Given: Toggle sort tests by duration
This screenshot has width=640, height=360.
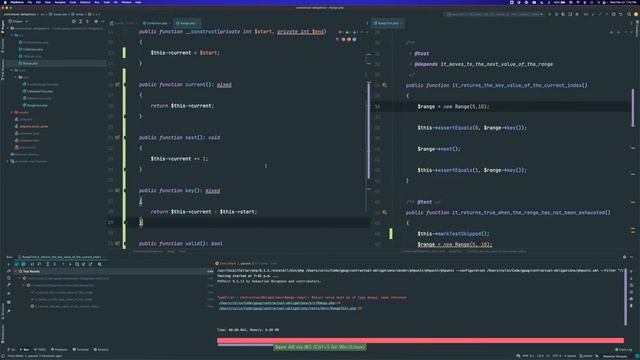Looking at the screenshot, I should 39,264.
